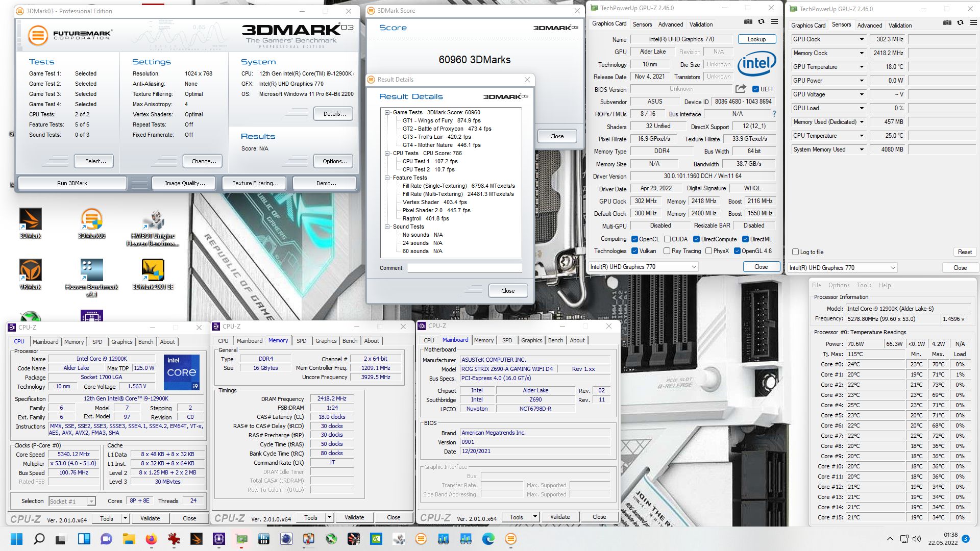This screenshot has width=980, height=551.
Task: Open the VRMark desktop shortcut
Action: pos(30,274)
